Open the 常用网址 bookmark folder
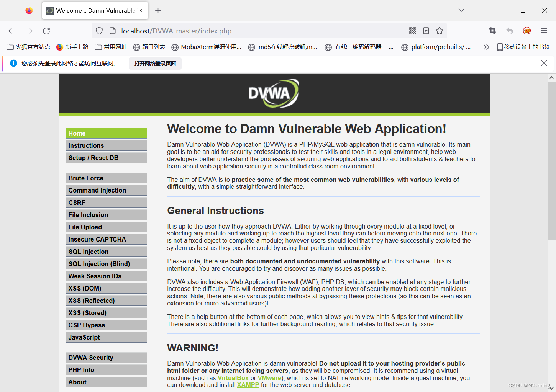 pos(111,47)
